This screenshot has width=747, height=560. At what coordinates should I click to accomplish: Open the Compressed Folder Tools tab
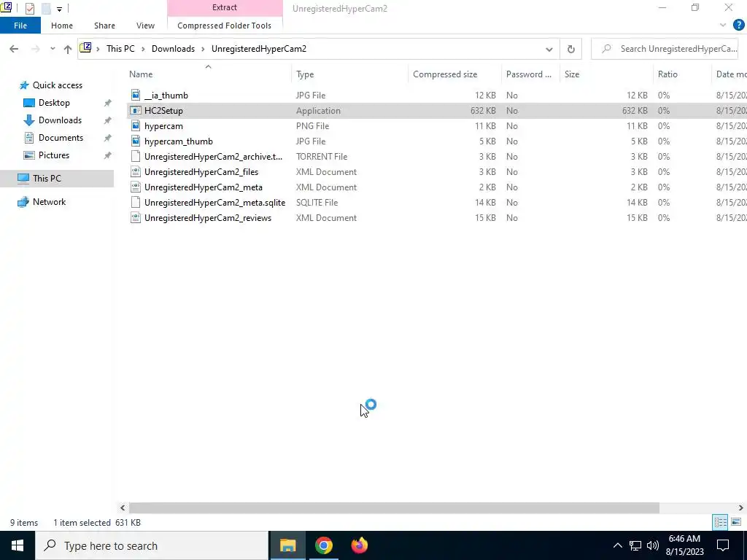[x=225, y=26]
